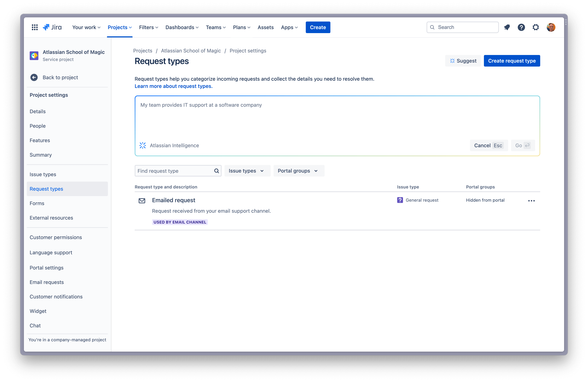This screenshot has height=382, width=588.
Task: Click the help question mark icon
Action: 521,27
